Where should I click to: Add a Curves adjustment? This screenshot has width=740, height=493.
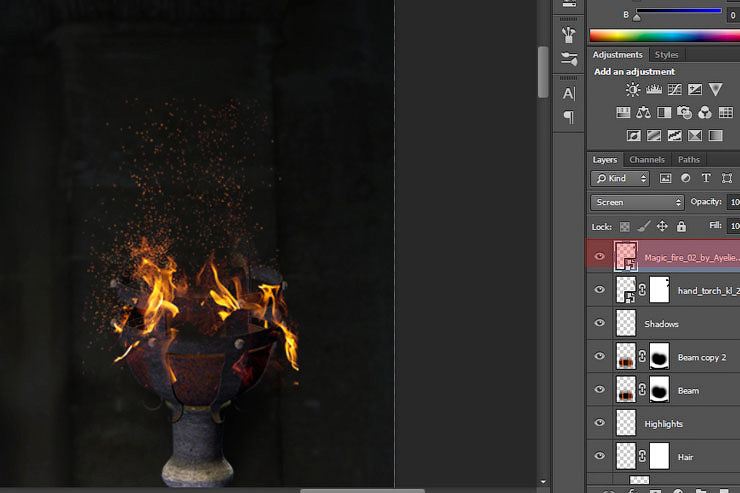(x=675, y=90)
